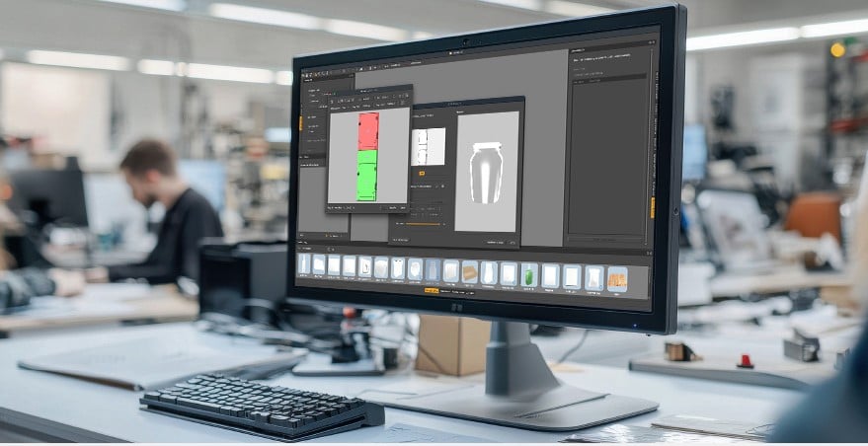
Task: Select the first thumbnail in the library strip
Action: pyautogui.click(x=305, y=263)
